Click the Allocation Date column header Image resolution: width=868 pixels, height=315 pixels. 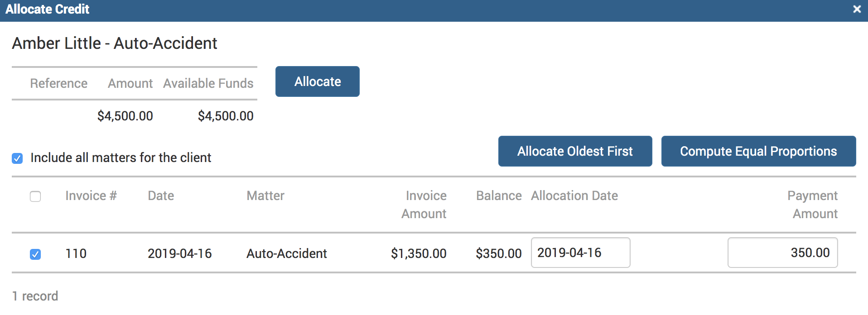[574, 196]
